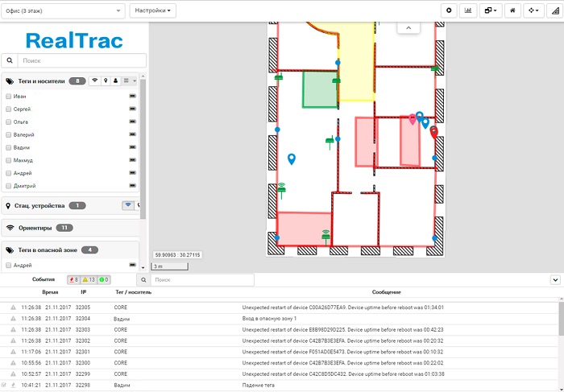564x392 pixels.
Task: Click the ruler measurement tool icon
Action: click(554, 10)
